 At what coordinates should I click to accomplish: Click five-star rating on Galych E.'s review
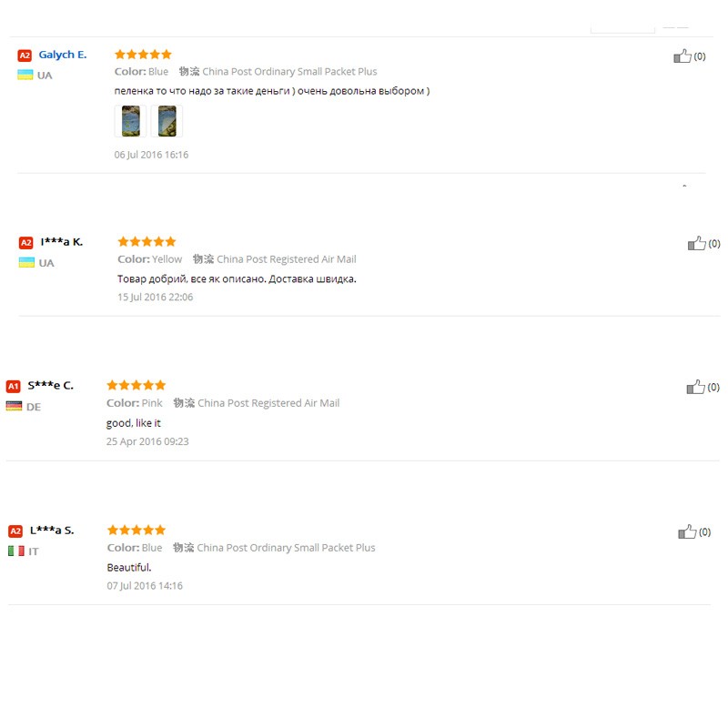(143, 55)
